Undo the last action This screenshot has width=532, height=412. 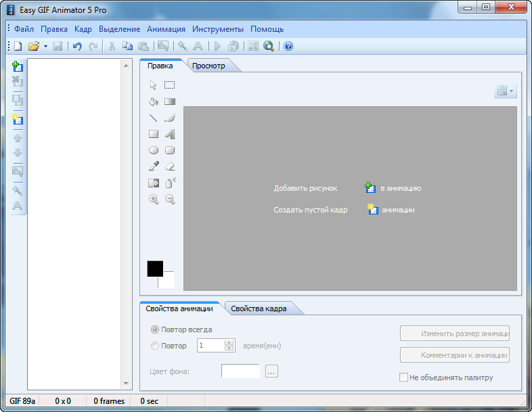click(x=77, y=46)
